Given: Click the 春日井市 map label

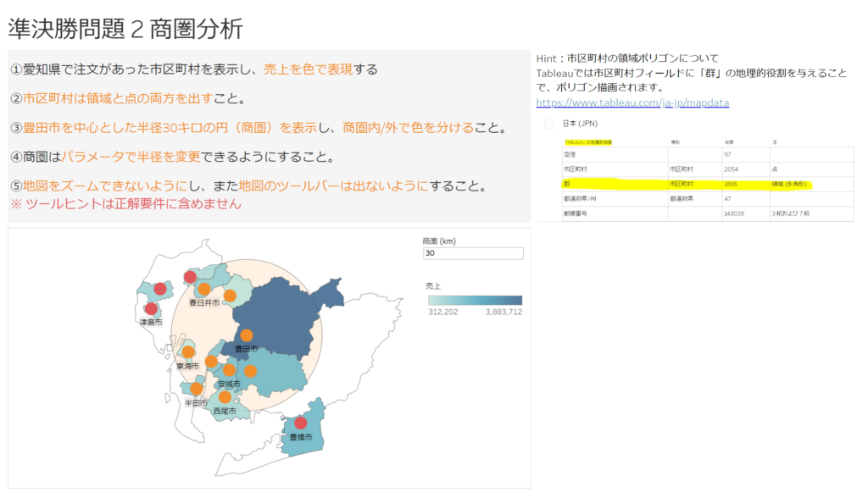Looking at the screenshot, I should click(x=204, y=302).
